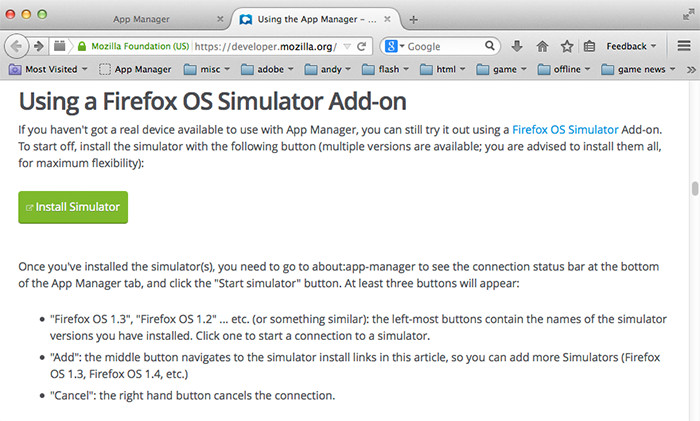
Task: Expand the offline bookmarks folder
Action: tap(564, 69)
